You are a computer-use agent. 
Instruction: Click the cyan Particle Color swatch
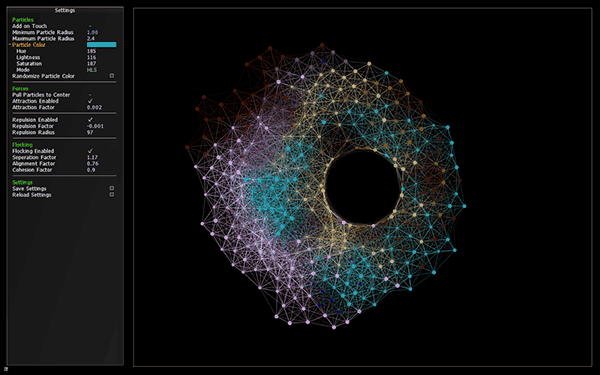(x=102, y=45)
